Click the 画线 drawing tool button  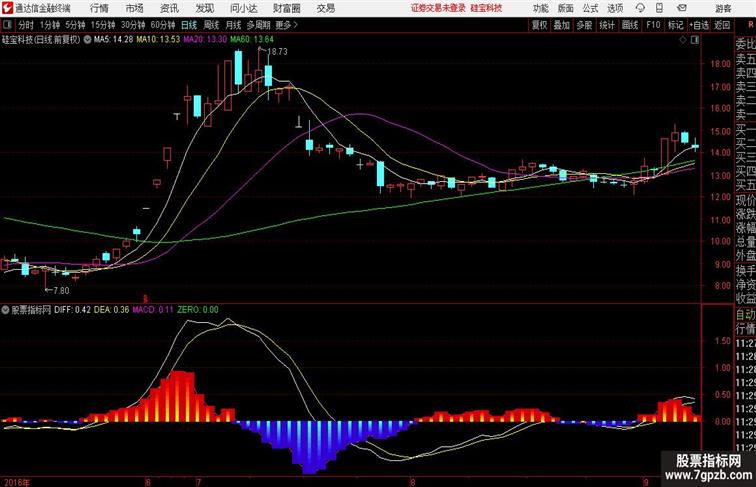pos(630,25)
